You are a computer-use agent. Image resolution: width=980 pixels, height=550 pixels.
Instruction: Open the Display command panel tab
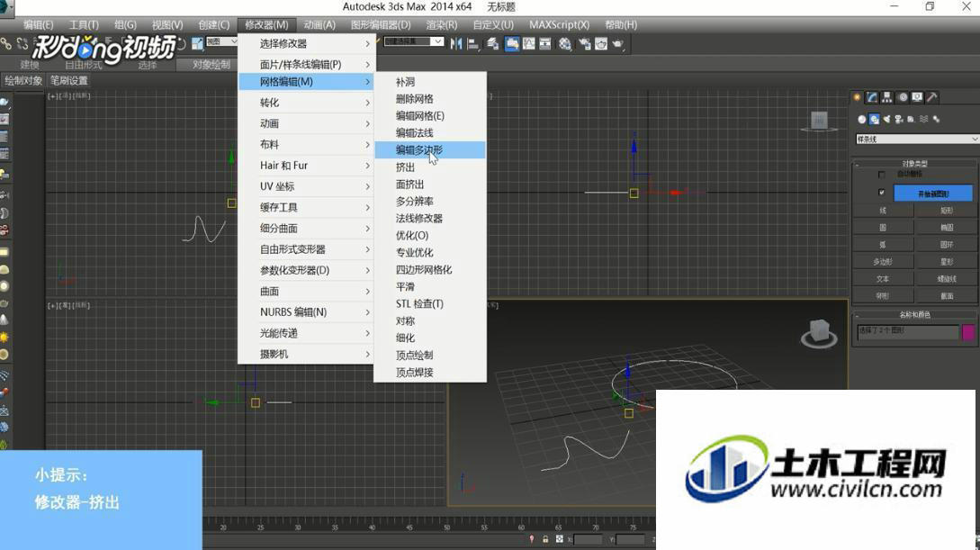[917, 97]
